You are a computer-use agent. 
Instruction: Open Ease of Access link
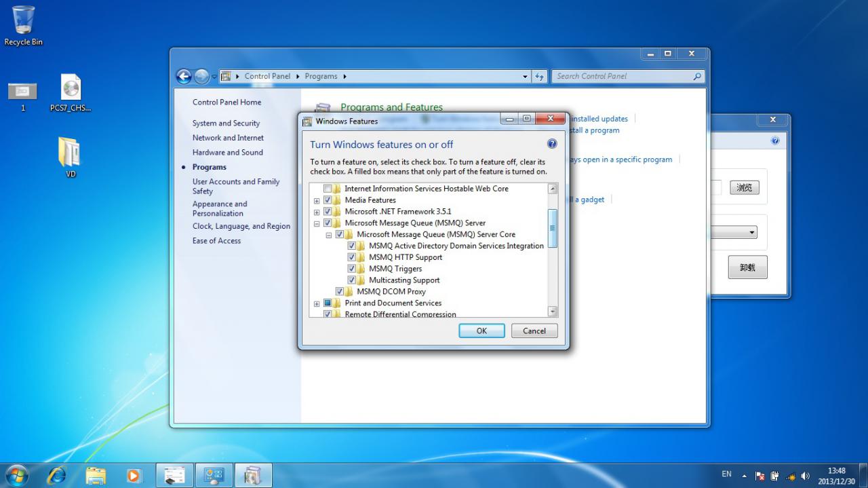[216, 241]
